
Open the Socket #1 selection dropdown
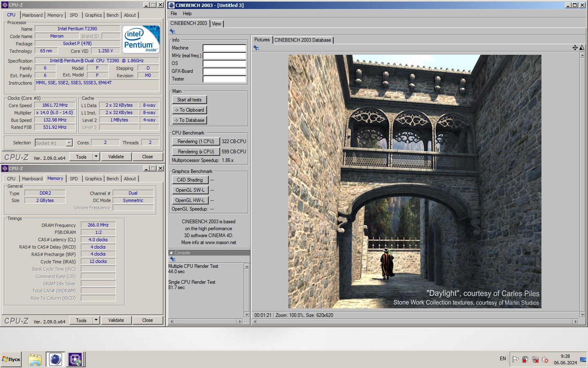69,143
